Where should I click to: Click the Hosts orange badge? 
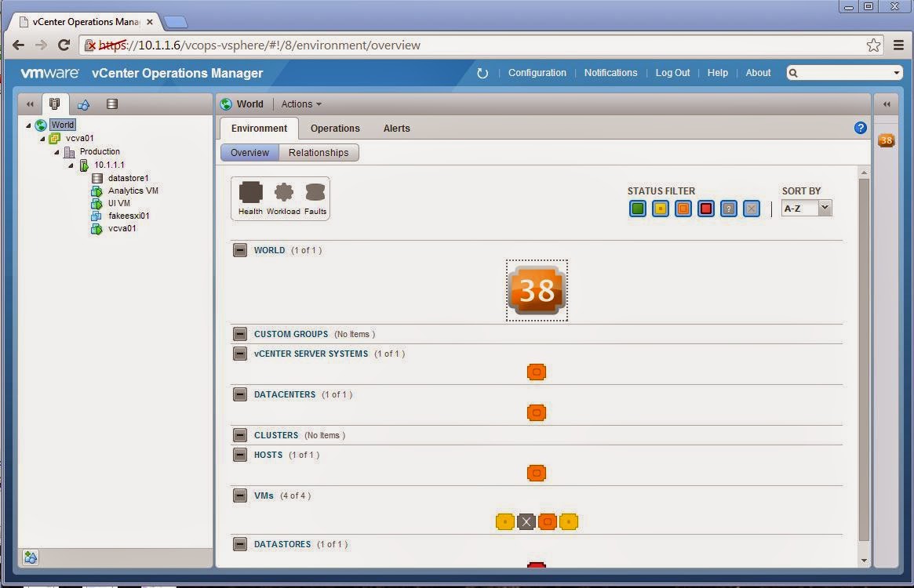click(537, 473)
